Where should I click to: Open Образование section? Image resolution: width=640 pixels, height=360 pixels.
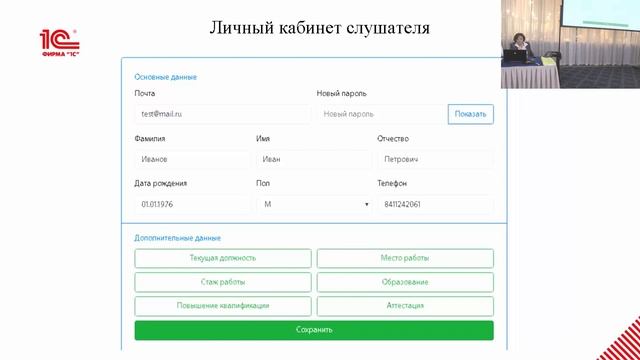coord(405,282)
